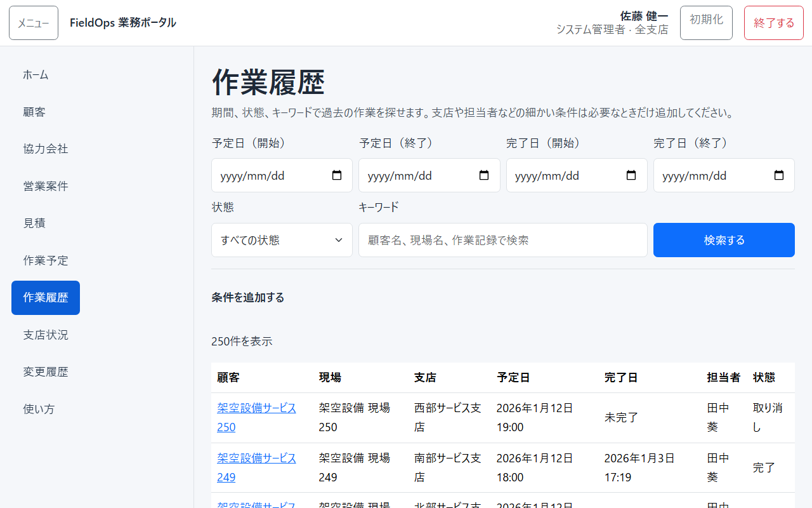Click the FieldOps 業務ポータル title
Viewport: 812px width, 508px height.
point(123,23)
